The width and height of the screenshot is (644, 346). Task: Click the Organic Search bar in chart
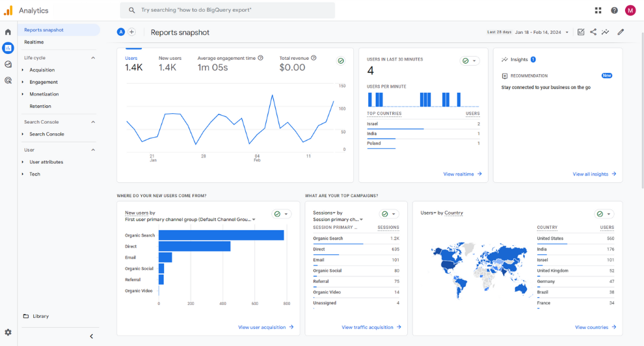tap(221, 235)
